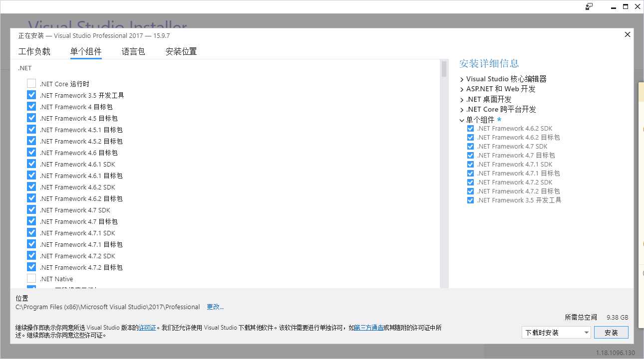Uncheck .NET Framework 4.7.1 SDK in component list
Image resolution: width=644 pixels, height=359 pixels.
[x=31, y=232]
